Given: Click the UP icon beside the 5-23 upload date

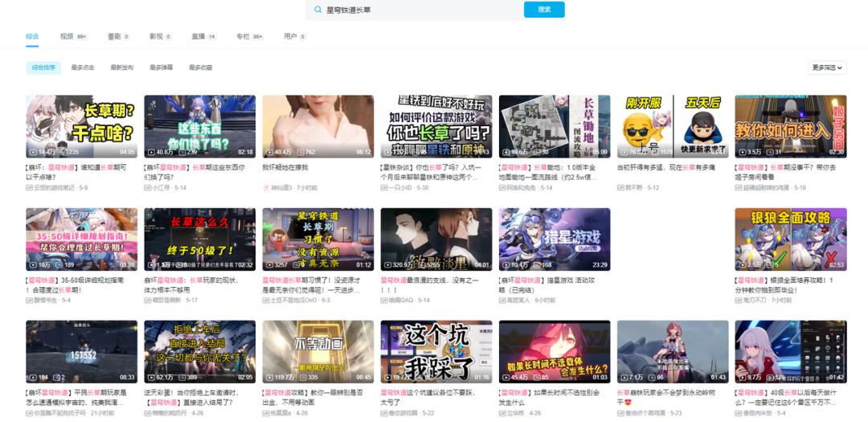Looking at the screenshot, I should [620, 413].
